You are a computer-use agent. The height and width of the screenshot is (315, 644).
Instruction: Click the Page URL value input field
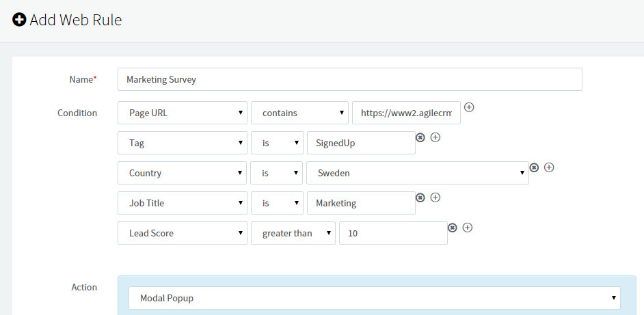point(406,113)
